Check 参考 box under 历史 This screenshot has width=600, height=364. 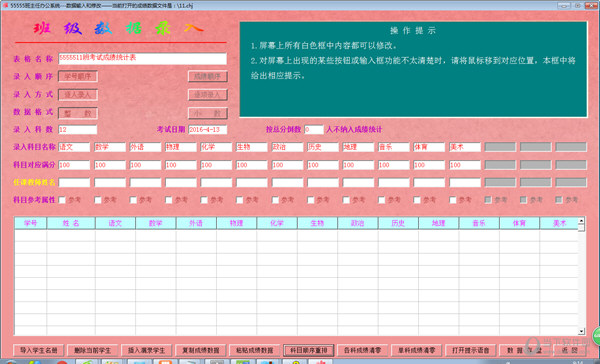click(311, 200)
